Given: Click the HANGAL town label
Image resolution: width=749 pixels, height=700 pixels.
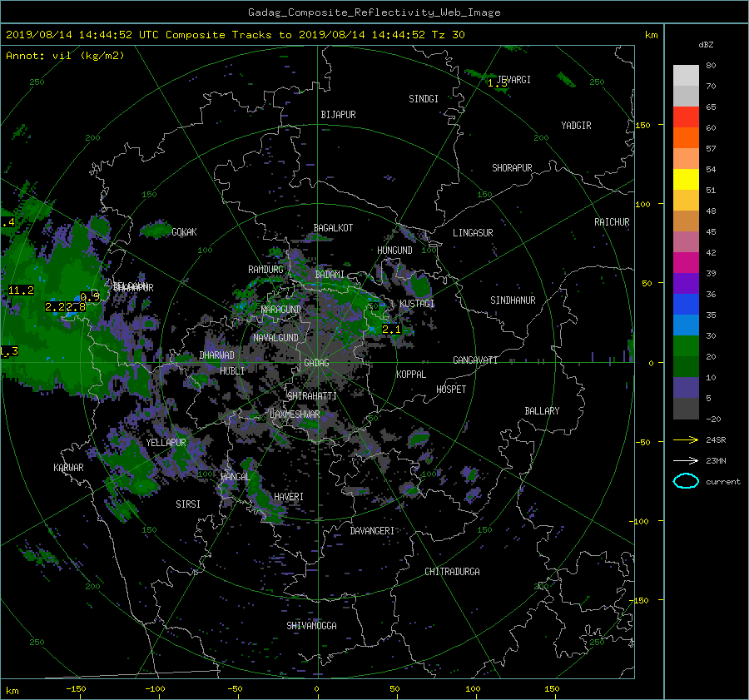Looking at the screenshot, I should [235, 477].
